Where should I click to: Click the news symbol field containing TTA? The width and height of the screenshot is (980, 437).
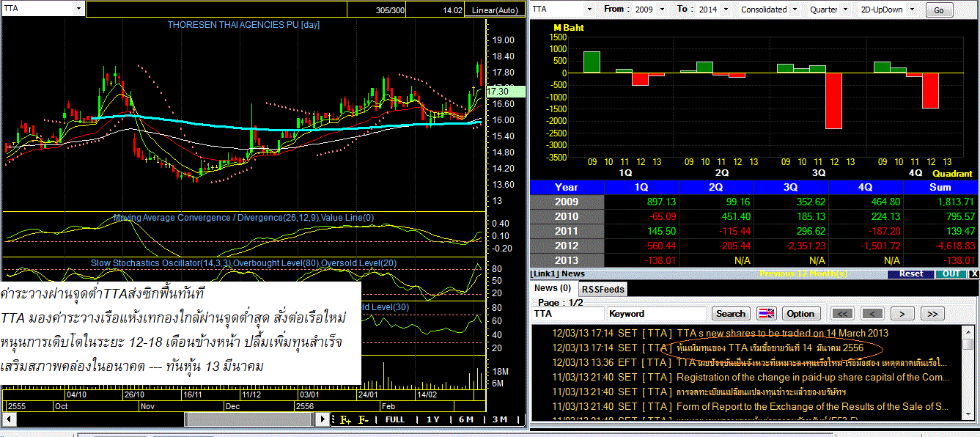[x=567, y=314]
